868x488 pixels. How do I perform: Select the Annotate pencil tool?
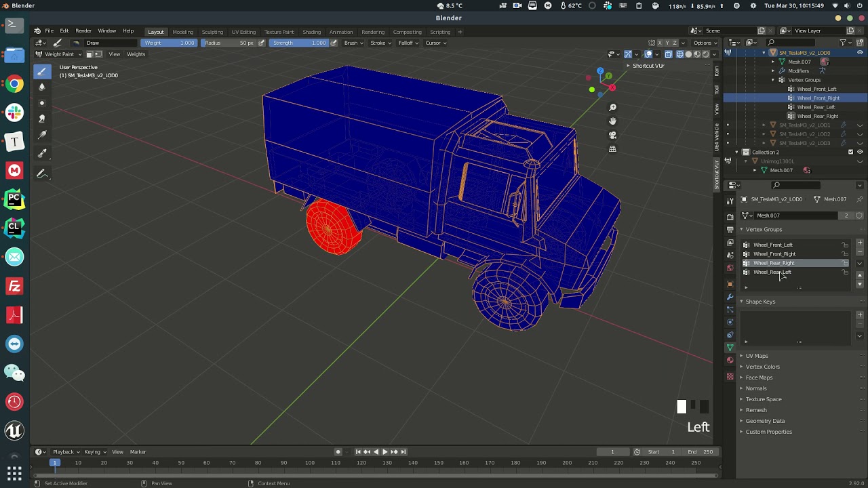42,174
